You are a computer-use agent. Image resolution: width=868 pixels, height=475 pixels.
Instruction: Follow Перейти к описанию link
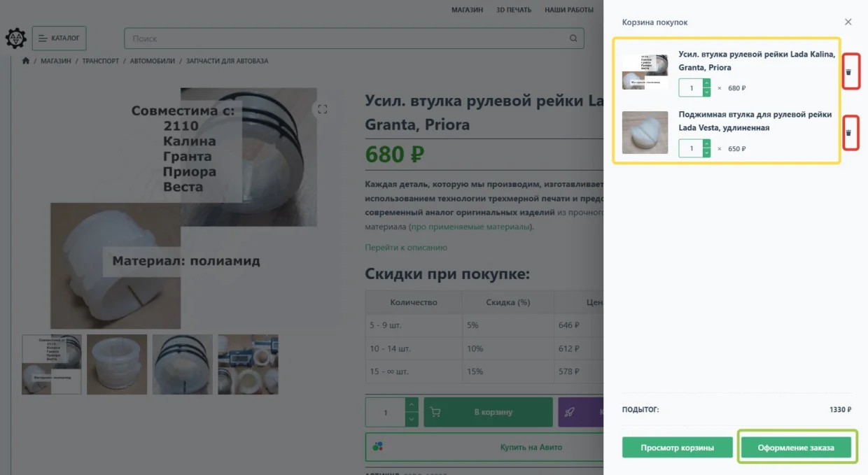[406, 248]
